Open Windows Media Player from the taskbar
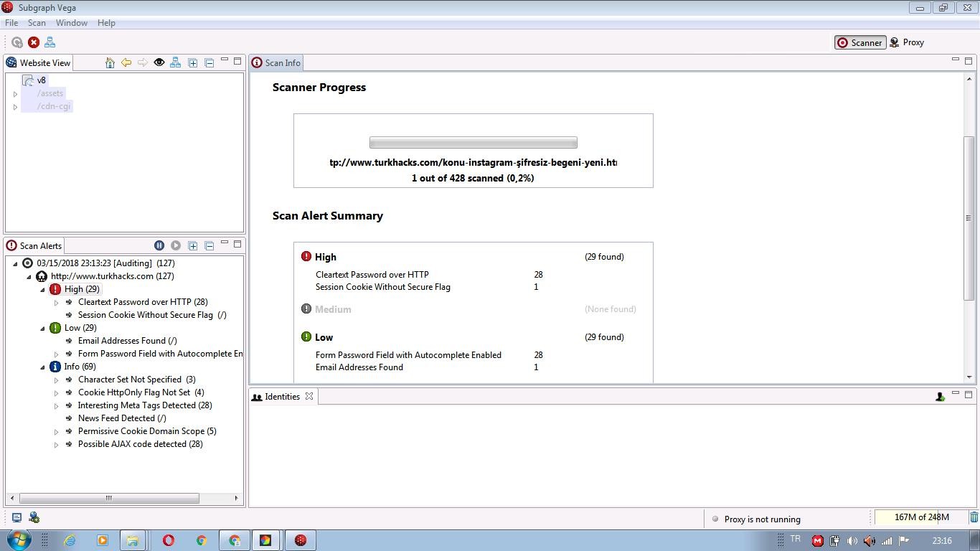Image resolution: width=980 pixels, height=551 pixels. click(102, 540)
